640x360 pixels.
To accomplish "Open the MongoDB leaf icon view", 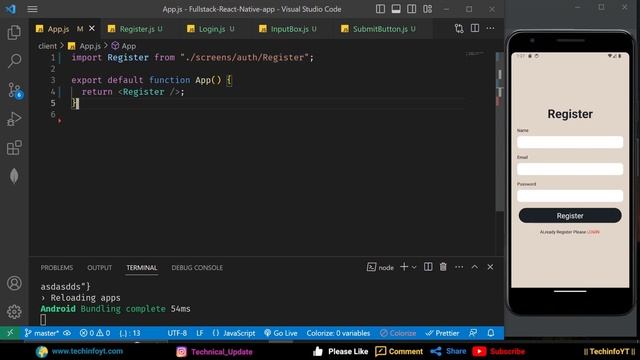I will point(14,176).
